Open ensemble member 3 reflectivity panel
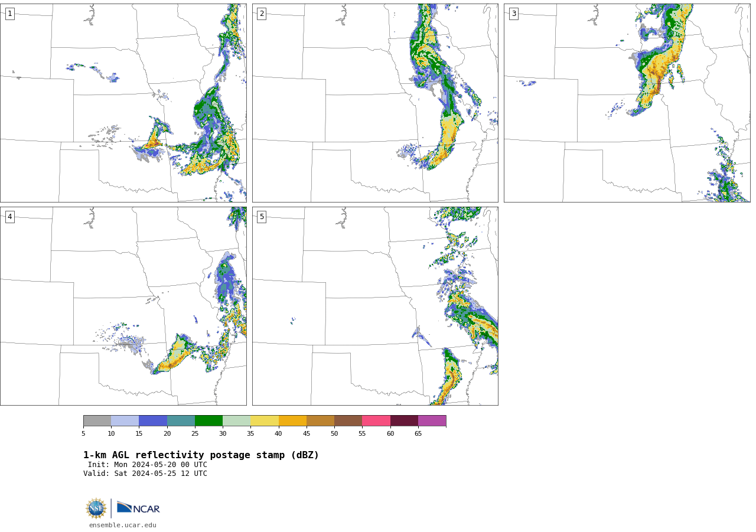 click(627, 103)
